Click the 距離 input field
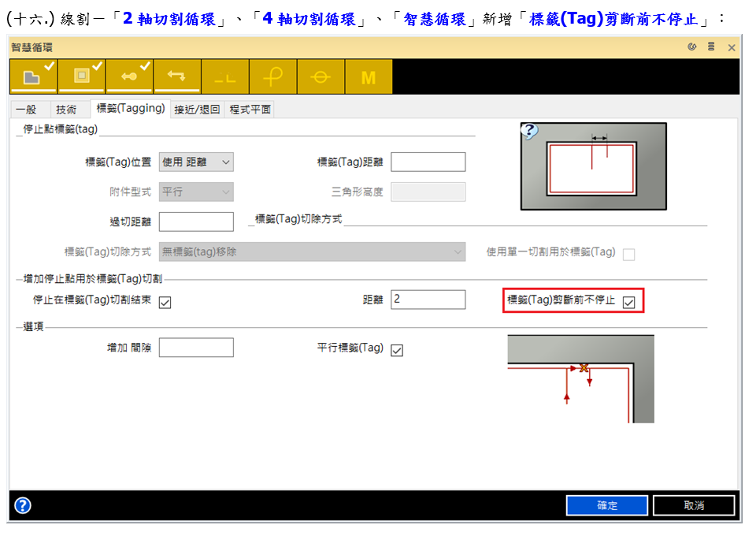 coord(428,300)
